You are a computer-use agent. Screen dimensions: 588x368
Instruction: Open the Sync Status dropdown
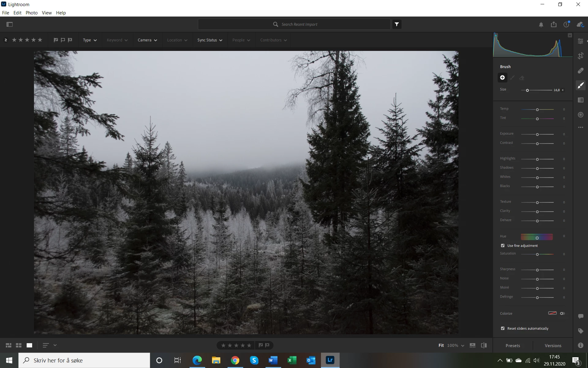(210, 40)
